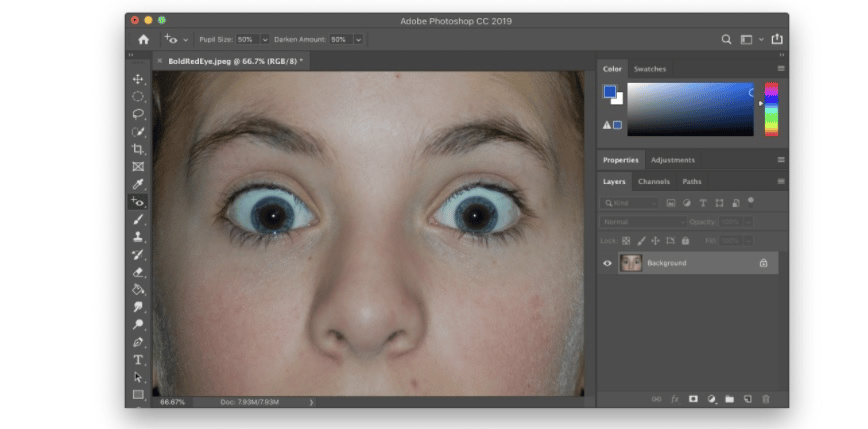Select the Clone Stamp tool
The image size is (868, 429).
(138, 237)
